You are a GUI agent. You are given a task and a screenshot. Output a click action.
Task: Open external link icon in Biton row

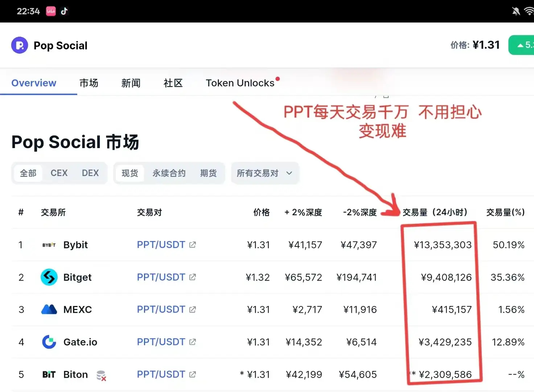tap(193, 375)
